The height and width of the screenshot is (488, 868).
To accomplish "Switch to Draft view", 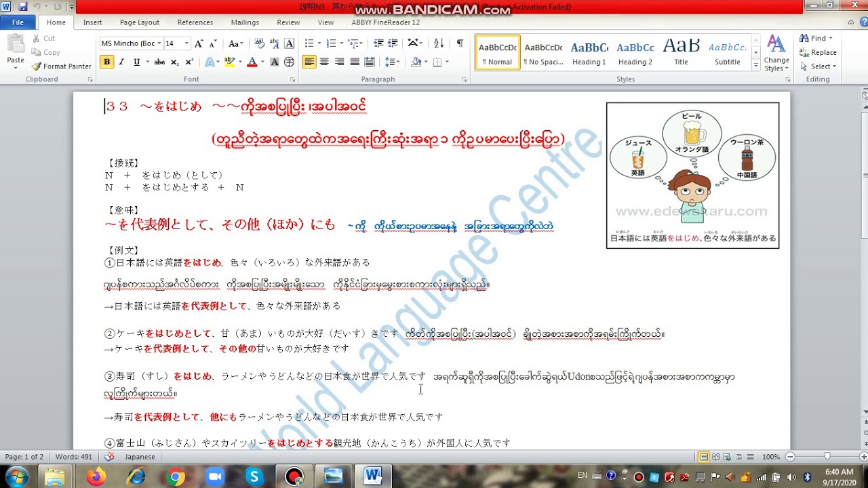I will click(750, 457).
